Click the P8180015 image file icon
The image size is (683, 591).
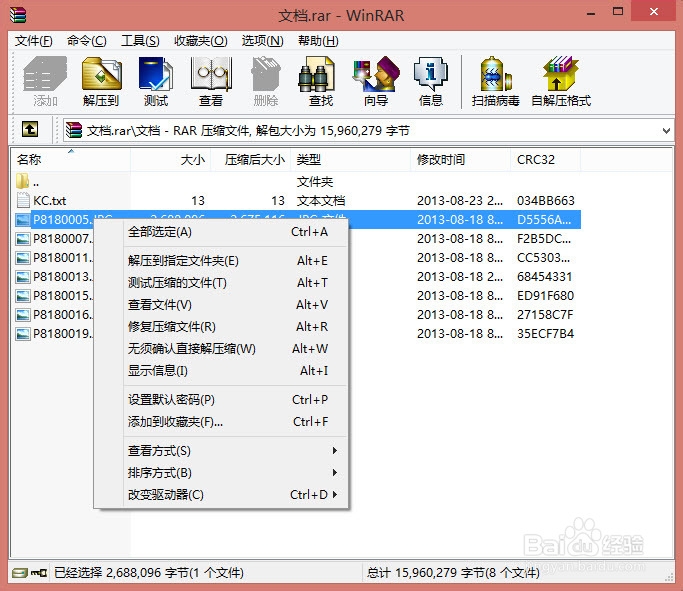click(23, 296)
